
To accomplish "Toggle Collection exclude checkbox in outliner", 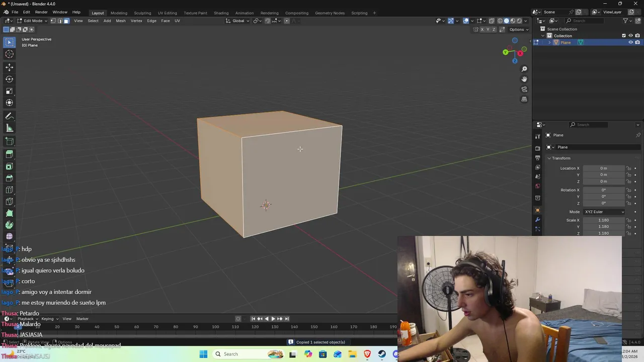I will 624,36.
